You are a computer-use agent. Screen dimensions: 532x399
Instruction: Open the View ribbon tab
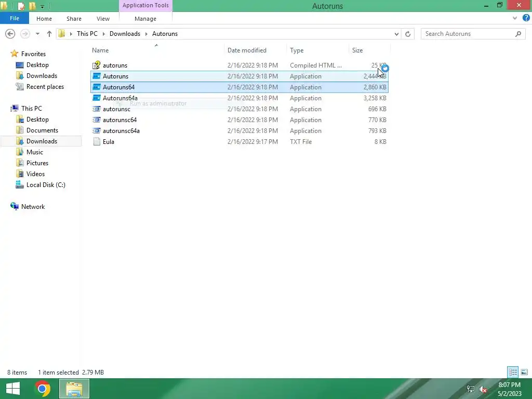(103, 19)
